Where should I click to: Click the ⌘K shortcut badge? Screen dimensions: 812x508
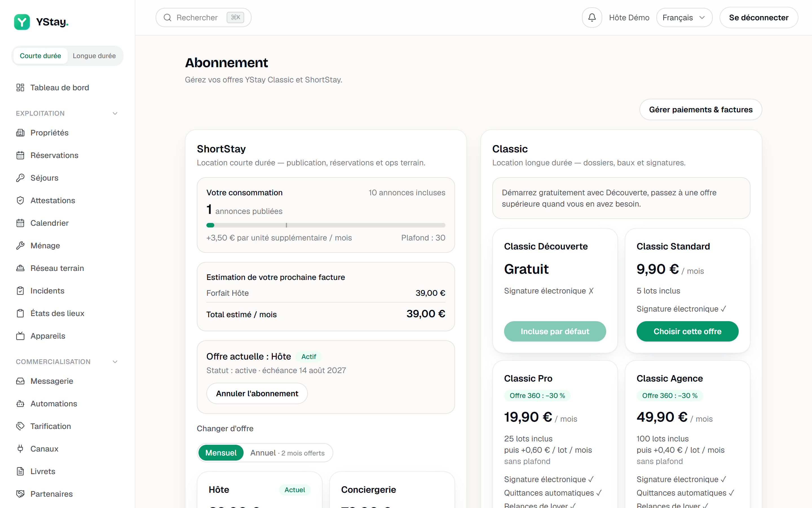(x=235, y=17)
